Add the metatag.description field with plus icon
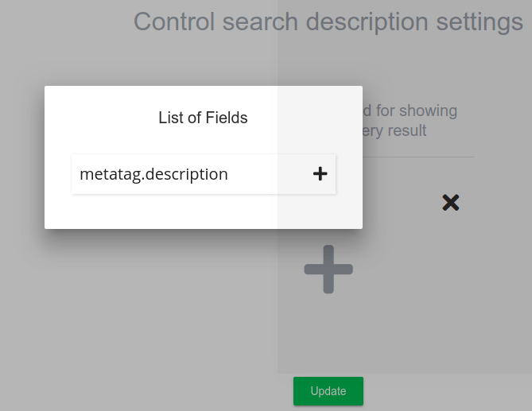532x411 pixels. [x=320, y=173]
